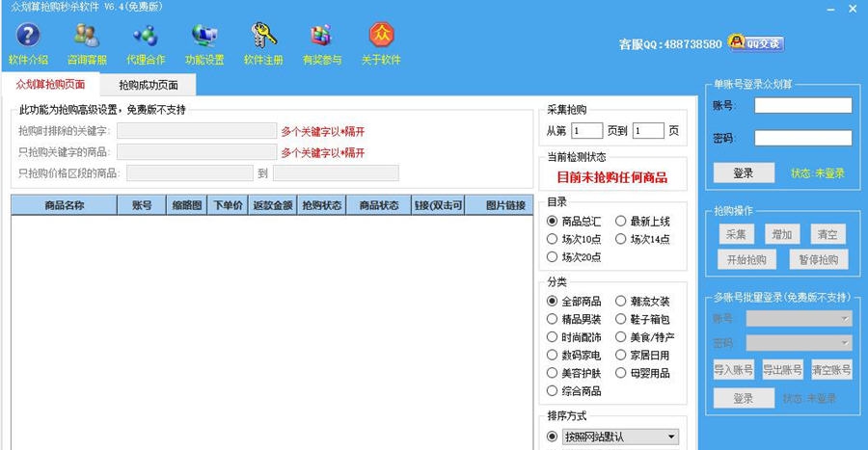Select 全部商品 category radio
The height and width of the screenshot is (450, 868).
point(552,301)
